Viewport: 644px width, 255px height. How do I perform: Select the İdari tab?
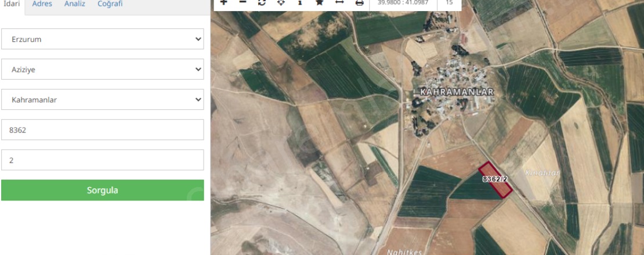(x=12, y=4)
